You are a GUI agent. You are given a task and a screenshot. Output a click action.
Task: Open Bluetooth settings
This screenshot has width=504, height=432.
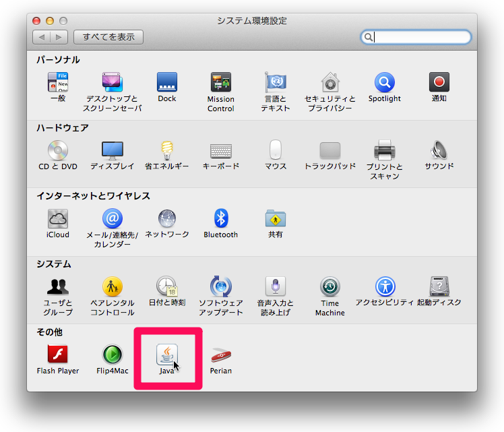[221, 218]
